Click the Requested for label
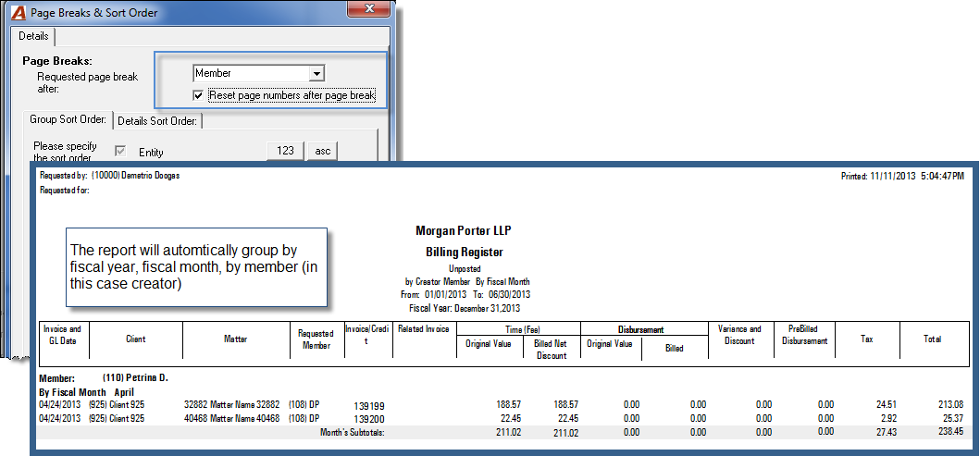 [x=65, y=191]
